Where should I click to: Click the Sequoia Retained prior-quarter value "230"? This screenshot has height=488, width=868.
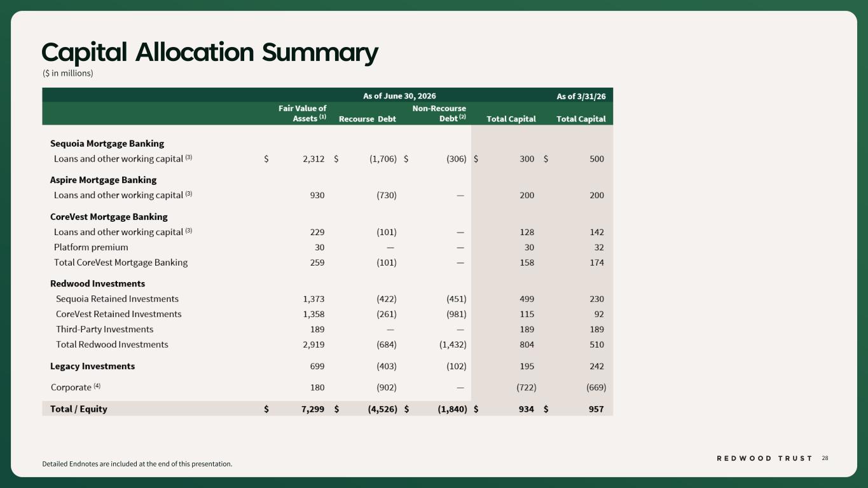click(597, 299)
